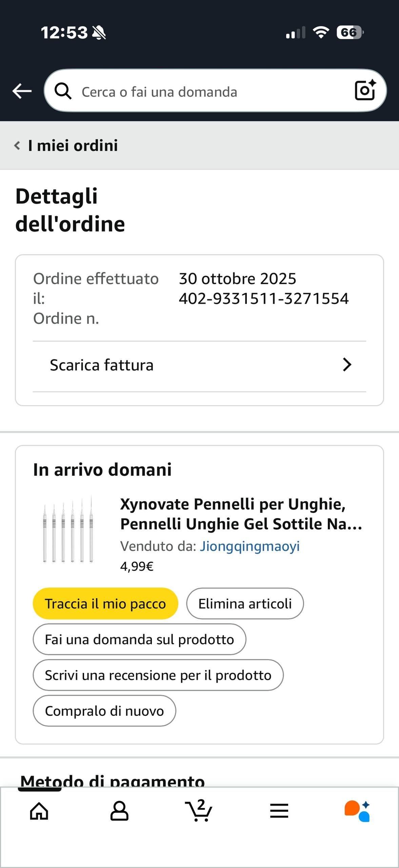The width and height of the screenshot is (399, 868).
Task: Tap the back arrow in header
Action: coord(22,91)
